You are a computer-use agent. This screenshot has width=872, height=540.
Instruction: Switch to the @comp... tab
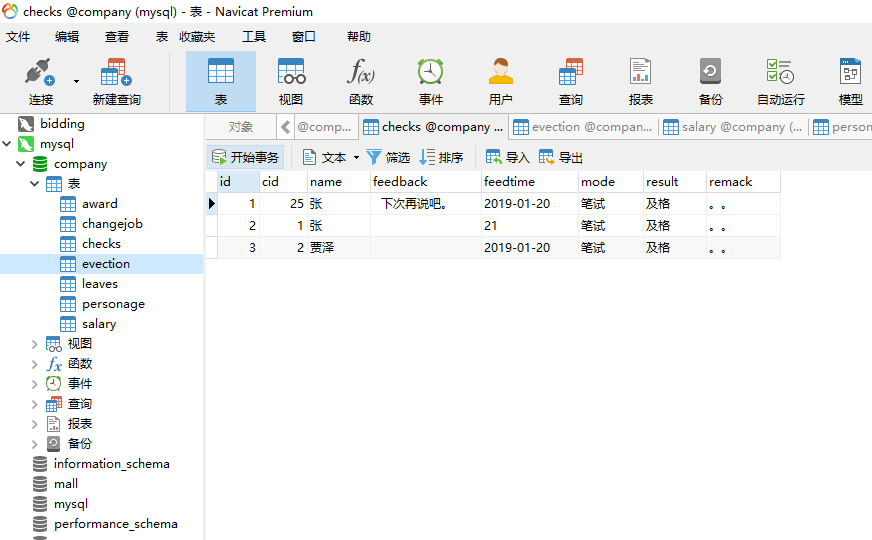324,127
